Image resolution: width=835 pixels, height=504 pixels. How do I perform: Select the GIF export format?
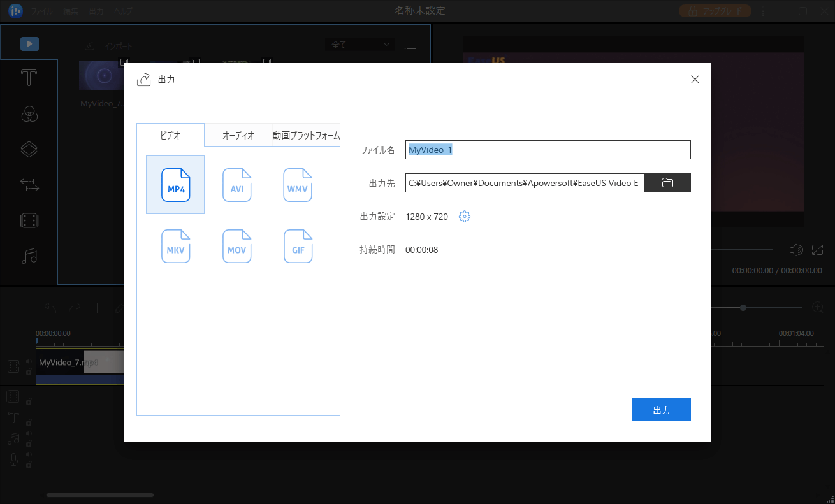[298, 246]
